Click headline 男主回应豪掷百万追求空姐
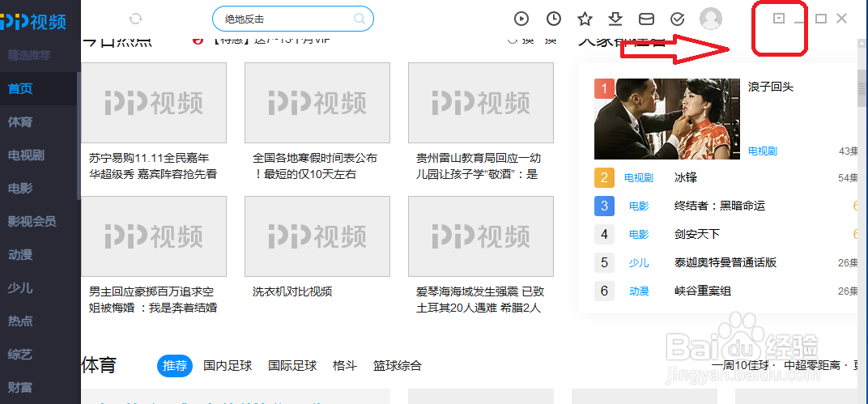This screenshot has height=404, width=868. [153, 300]
